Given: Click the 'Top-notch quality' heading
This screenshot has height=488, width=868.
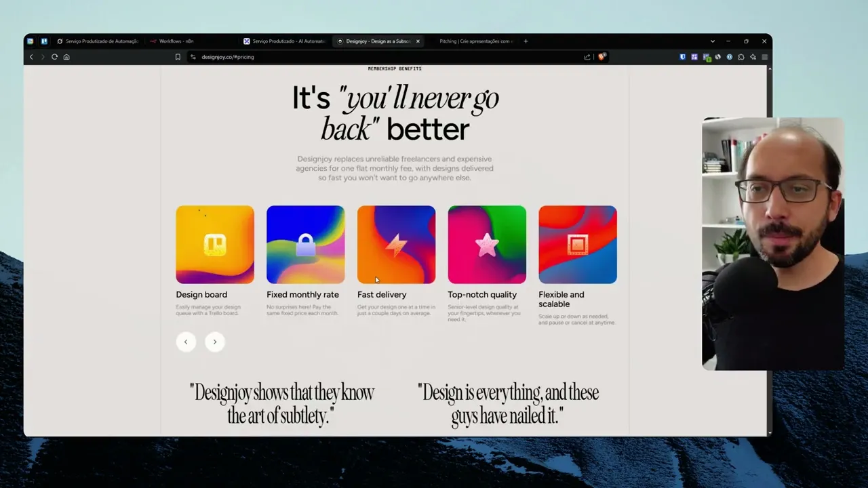Looking at the screenshot, I should [482, 295].
